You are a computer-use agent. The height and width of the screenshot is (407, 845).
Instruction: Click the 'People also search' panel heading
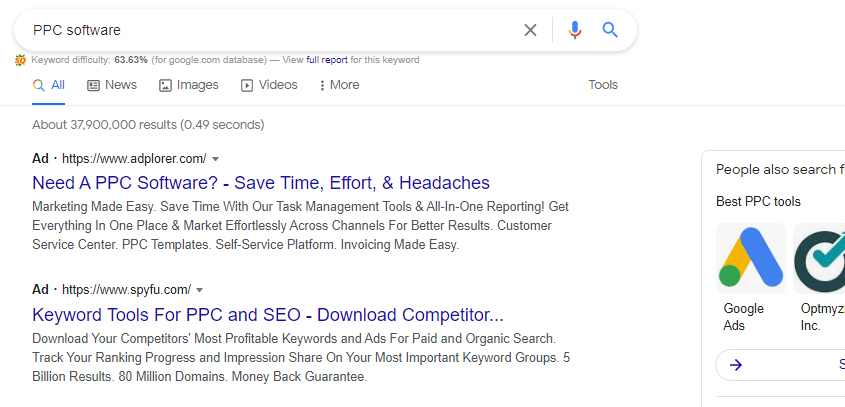pos(780,169)
